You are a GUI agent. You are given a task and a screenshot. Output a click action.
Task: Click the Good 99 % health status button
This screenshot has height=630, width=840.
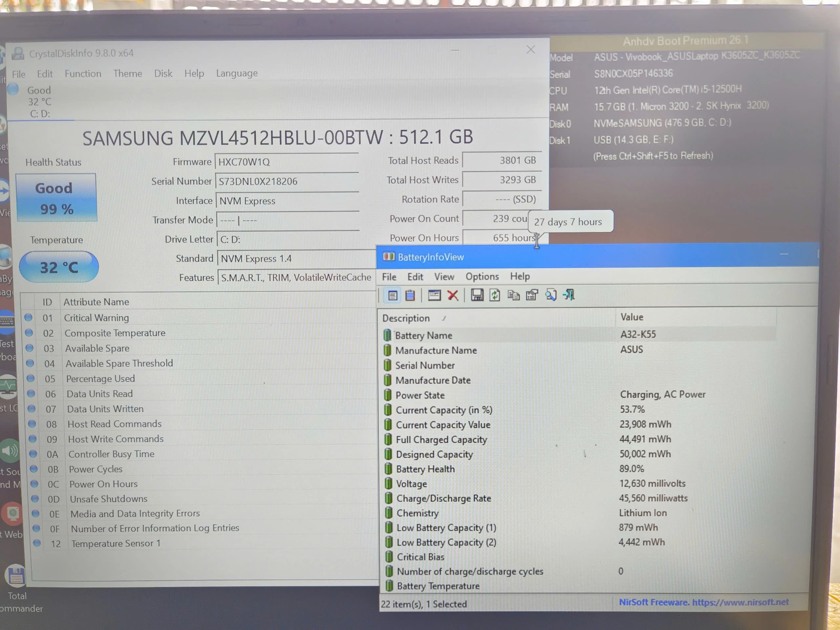pos(56,198)
